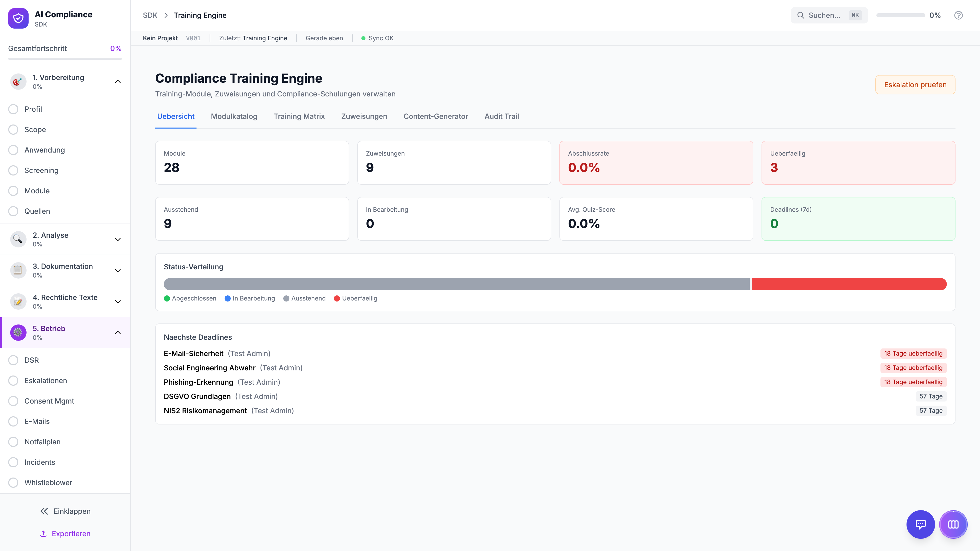Click the Betrieb gear icon
This screenshot has width=980, height=551.
click(x=18, y=332)
